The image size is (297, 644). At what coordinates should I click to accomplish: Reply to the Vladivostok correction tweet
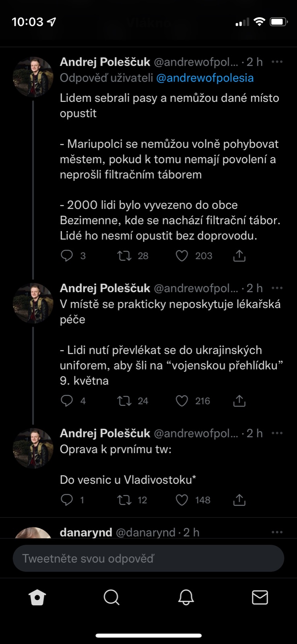click(x=67, y=500)
